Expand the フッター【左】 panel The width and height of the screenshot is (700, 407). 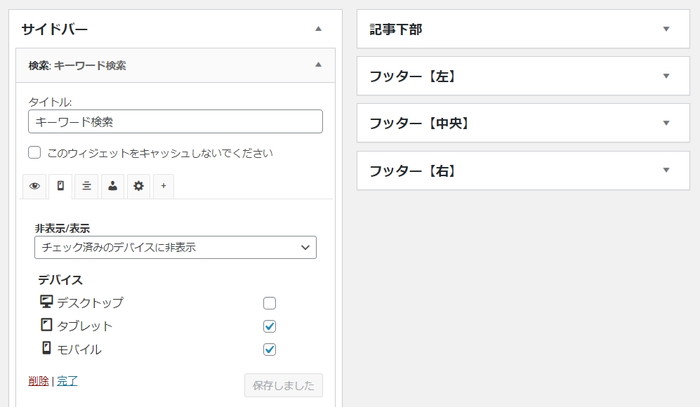click(x=523, y=76)
